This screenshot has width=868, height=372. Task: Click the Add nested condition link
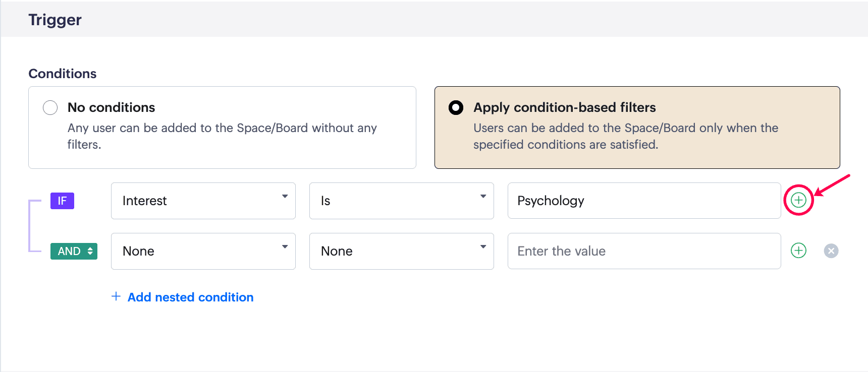[190, 297]
